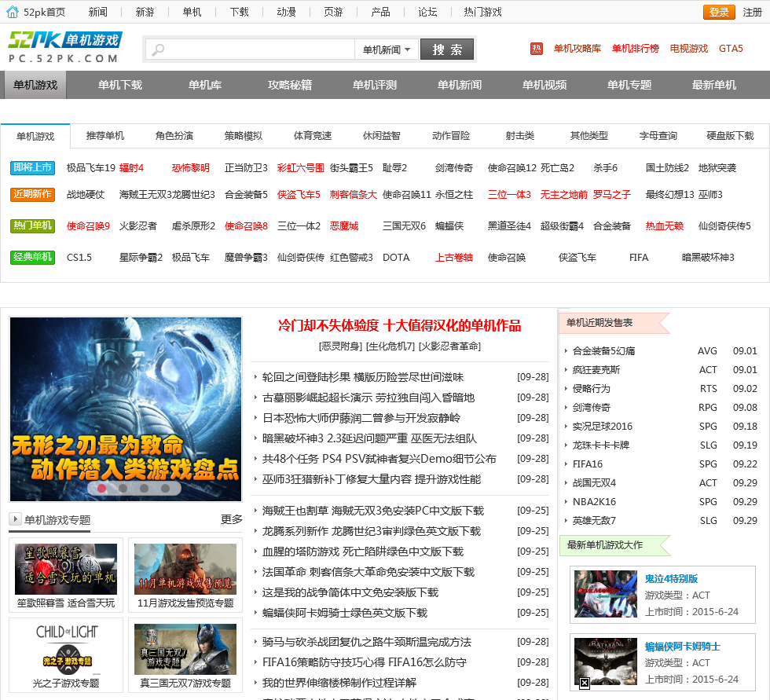Image resolution: width=770 pixels, height=700 pixels.
Task: Open 合金装备5幻痛 in release list
Action: 603,351
